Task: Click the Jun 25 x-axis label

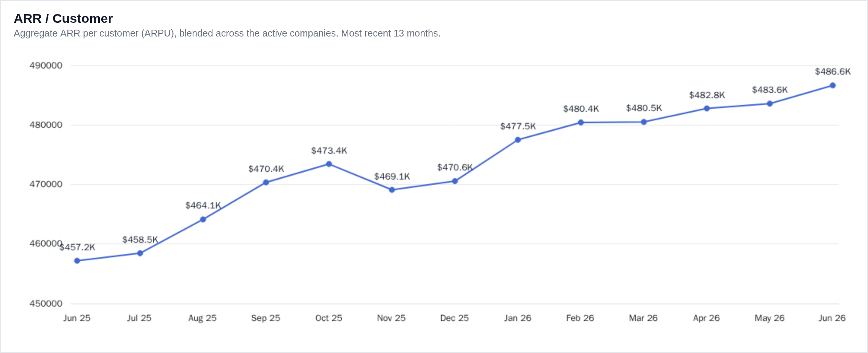Action: click(77, 318)
